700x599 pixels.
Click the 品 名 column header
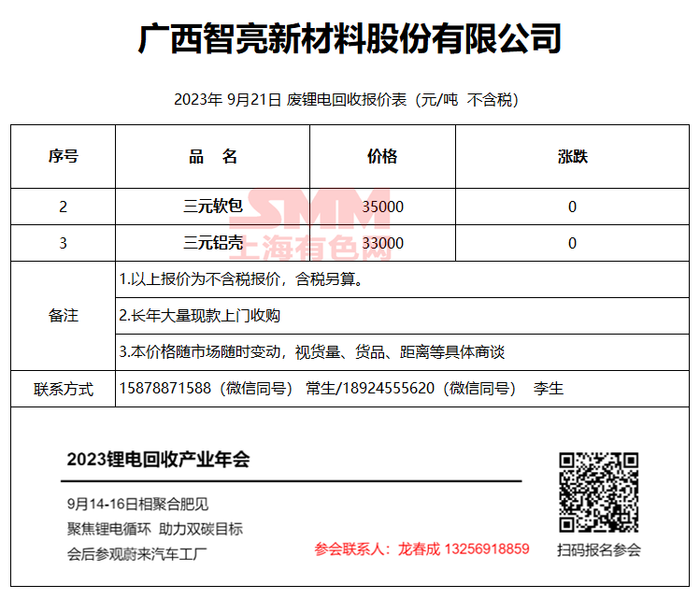[x=212, y=157]
